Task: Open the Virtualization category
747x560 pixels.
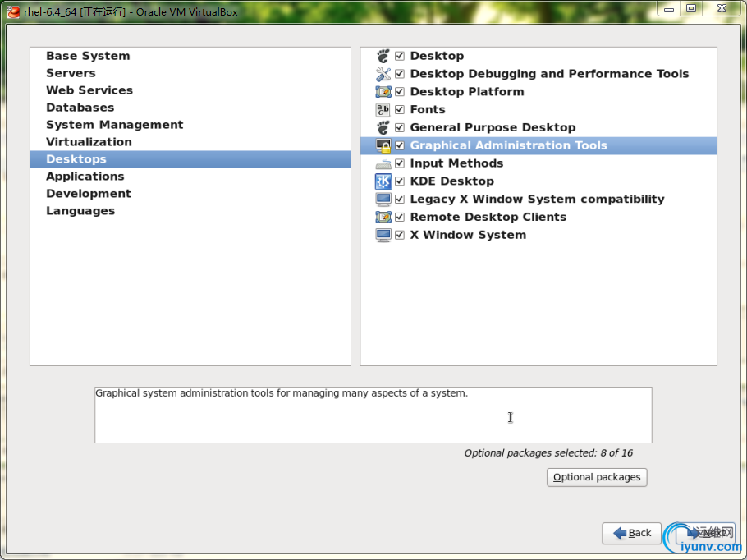Action: point(190,142)
